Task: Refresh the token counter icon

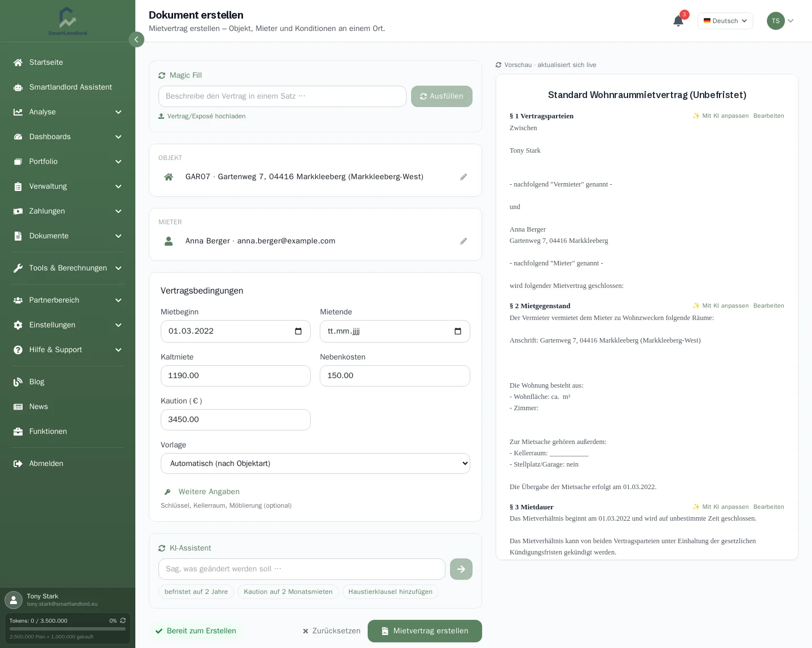Action: (x=123, y=620)
